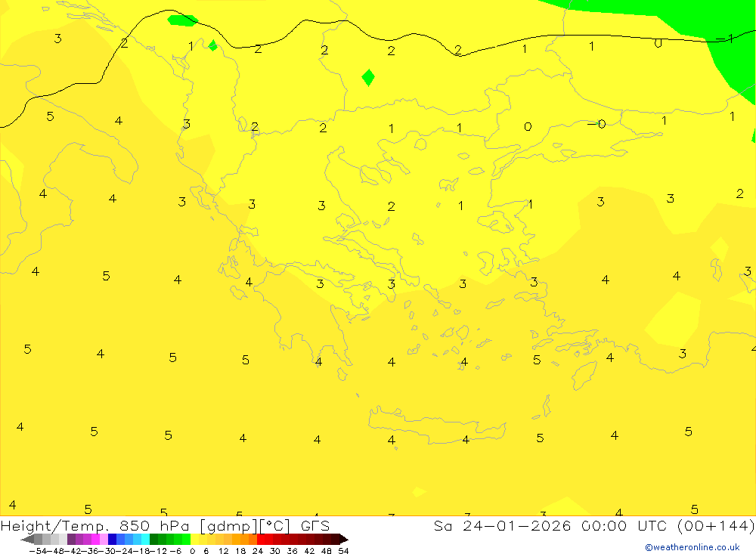The width and height of the screenshot is (756, 554).
Task: Click the bright red legend swatch above 24
Action: (x=261, y=539)
